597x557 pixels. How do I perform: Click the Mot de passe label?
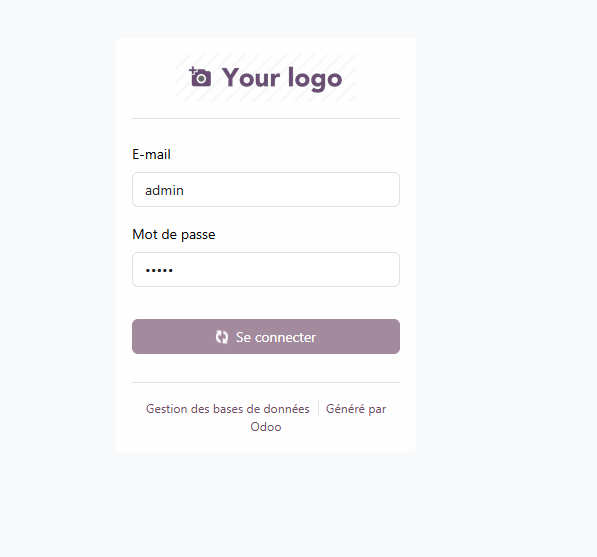pyautogui.click(x=174, y=234)
